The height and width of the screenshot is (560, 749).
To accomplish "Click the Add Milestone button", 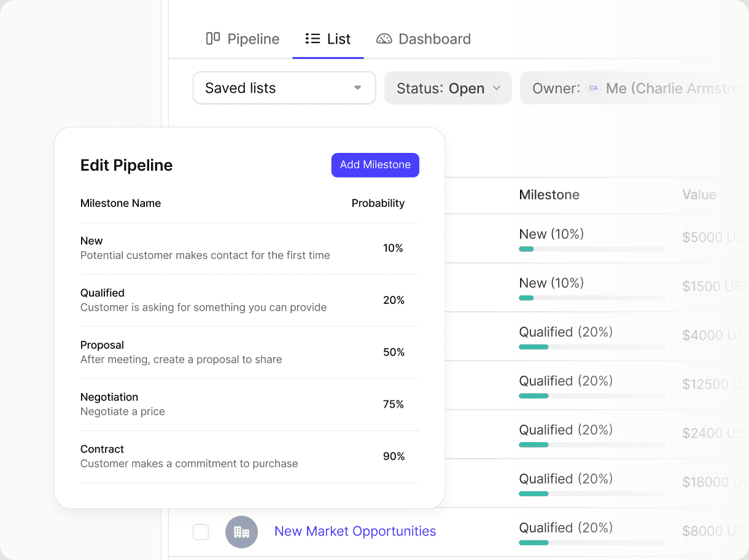I will point(375,165).
